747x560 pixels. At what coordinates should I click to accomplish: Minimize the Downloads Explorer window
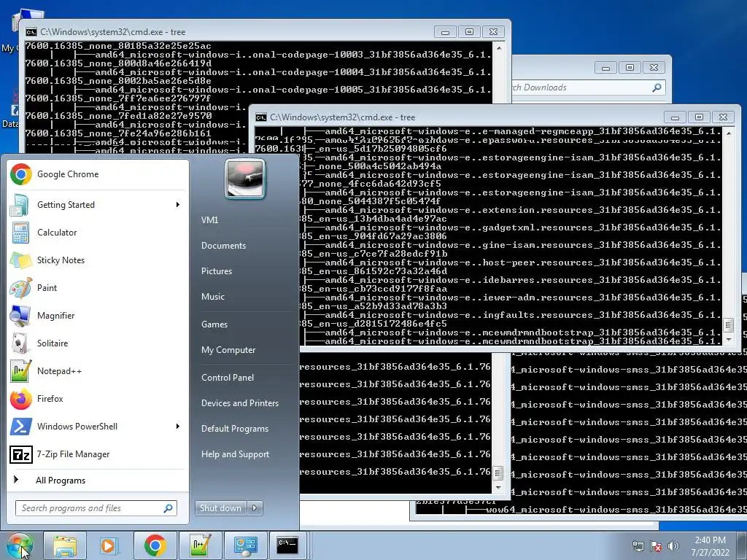coord(606,68)
